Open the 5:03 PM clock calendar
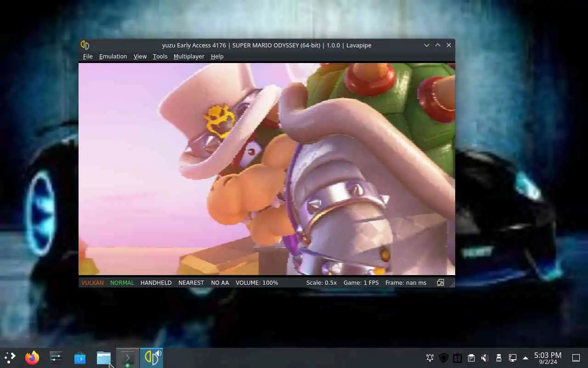588x368 pixels. [x=548, y=358]
